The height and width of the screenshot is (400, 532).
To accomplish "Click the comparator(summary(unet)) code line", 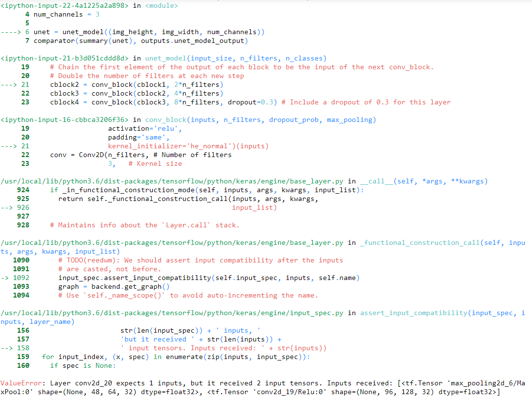I will tap(141, 40).
